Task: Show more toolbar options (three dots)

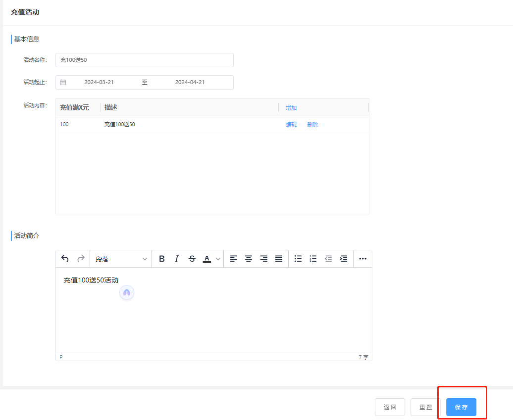Action: [x=362, y=259]
